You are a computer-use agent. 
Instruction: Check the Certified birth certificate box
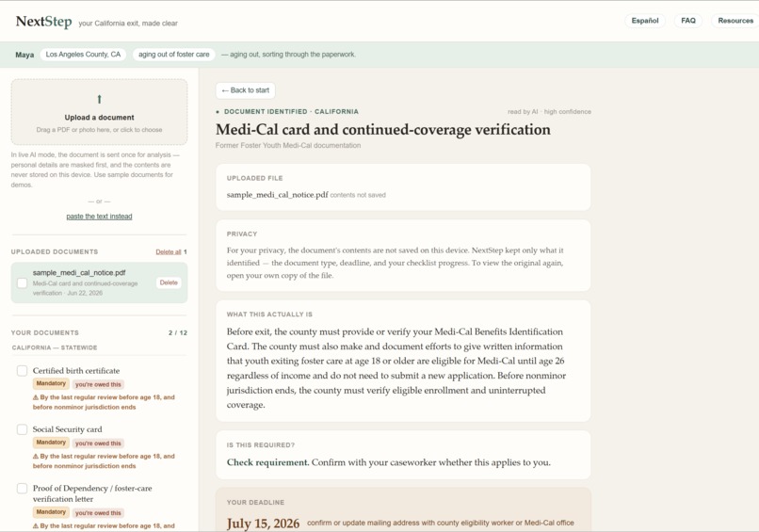pos(23,371)
